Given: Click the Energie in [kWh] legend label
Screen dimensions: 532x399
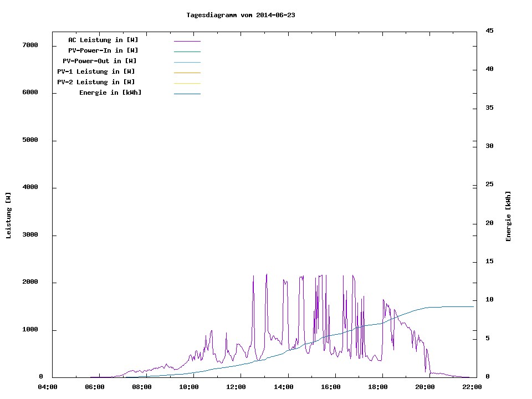Looking at the screenshot, I should (110, 93).
